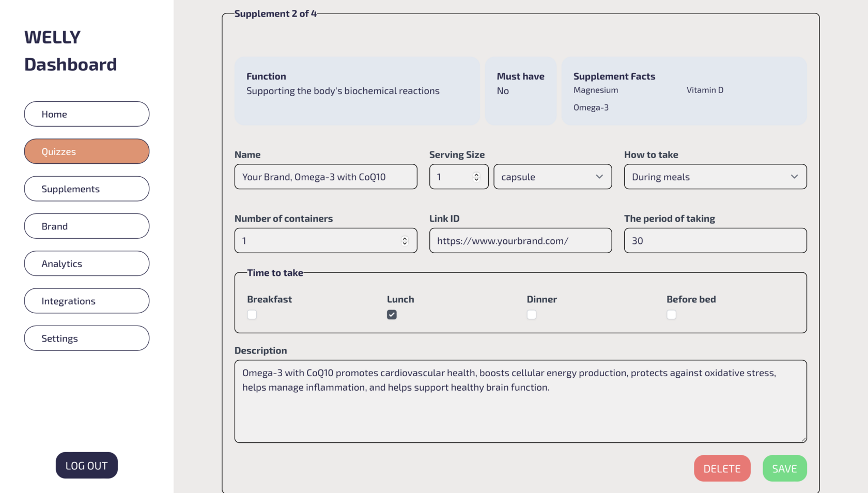Viewport: 868px width, 493px height.
Task: Open Settings from the sidebar
Action: 86,338
